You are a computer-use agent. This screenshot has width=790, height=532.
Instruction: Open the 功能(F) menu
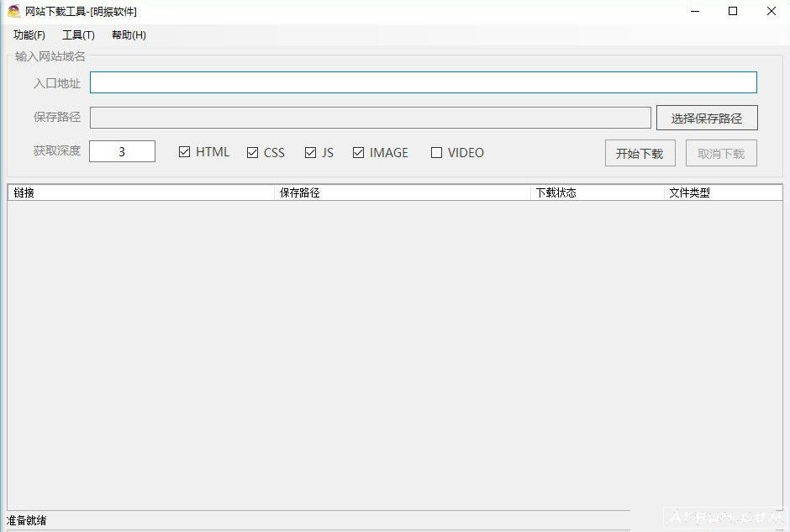pos(28,35)
